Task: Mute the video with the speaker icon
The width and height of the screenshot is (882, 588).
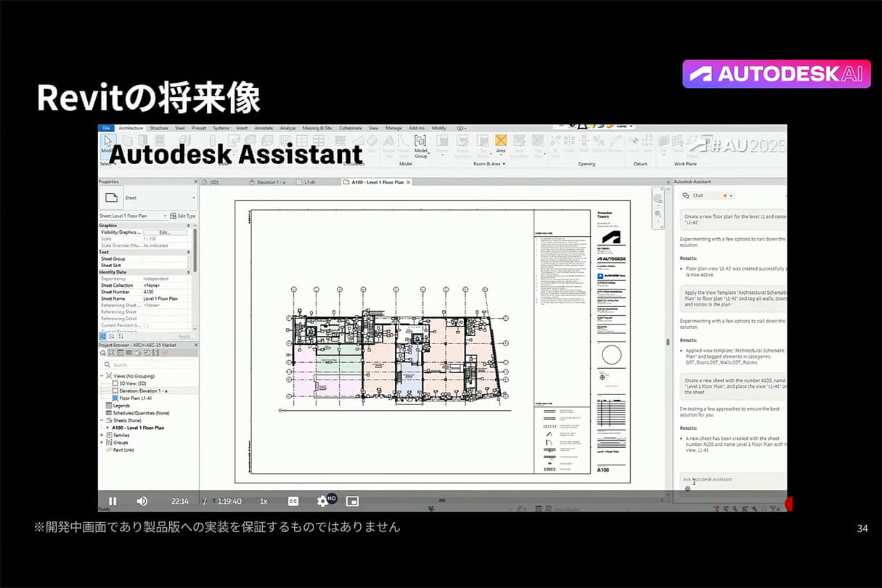Action: [142, 501]
